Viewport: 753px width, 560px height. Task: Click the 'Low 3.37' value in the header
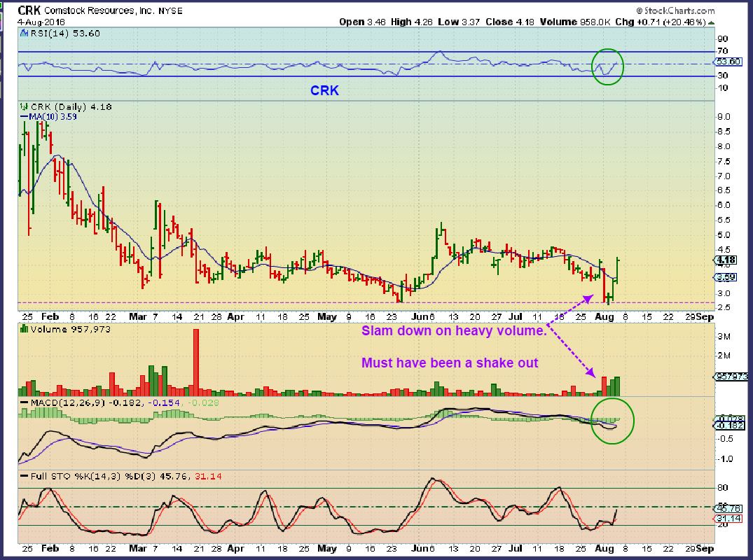pyautogui.click(x=459, y=22)
